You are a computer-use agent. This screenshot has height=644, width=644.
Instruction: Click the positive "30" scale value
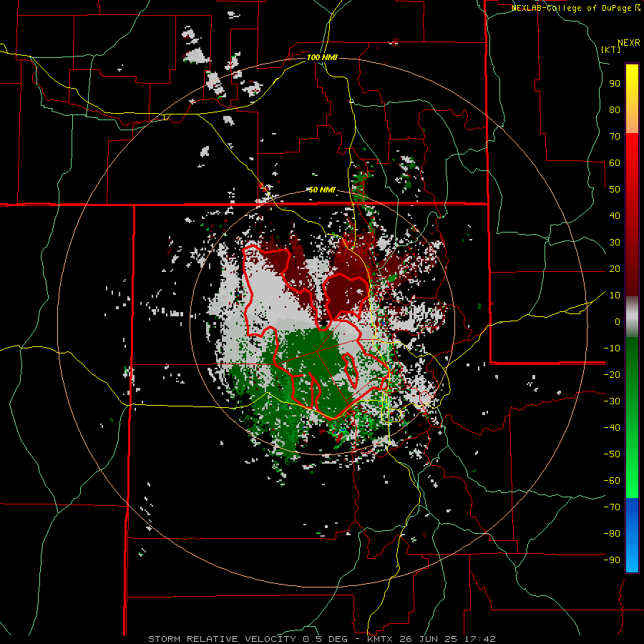pyautogui.click(x=615, y=243)
